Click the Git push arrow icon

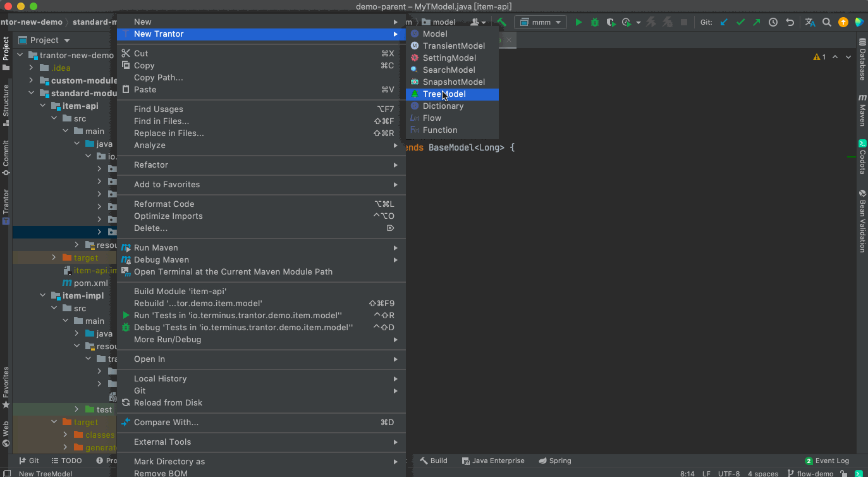coord(757,22)
